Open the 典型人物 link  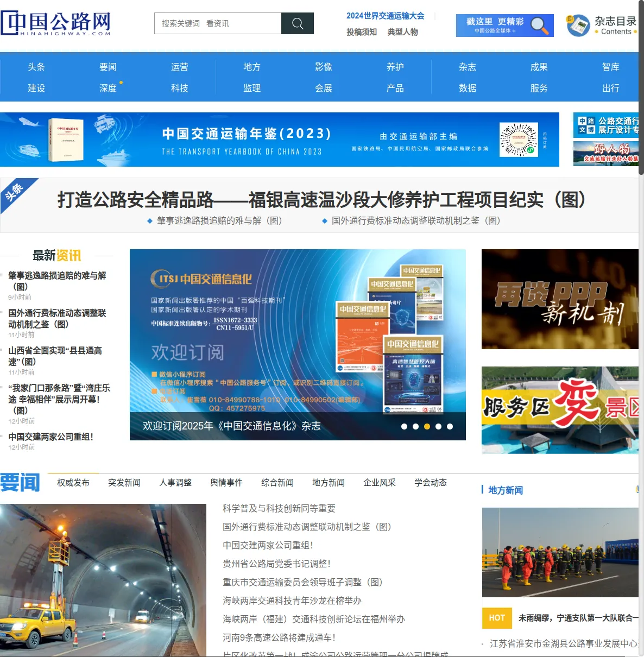click(402, 32)
